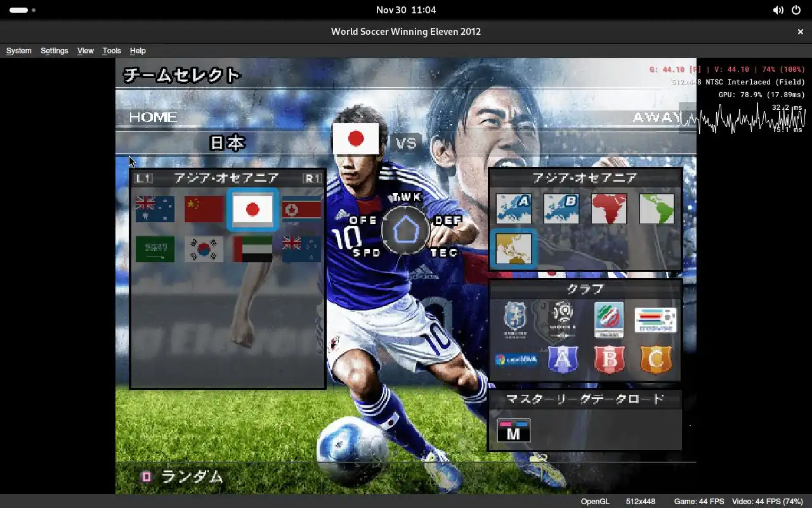Select the green-red club league badge
812x508 pixels.
(x=609, y=320)
